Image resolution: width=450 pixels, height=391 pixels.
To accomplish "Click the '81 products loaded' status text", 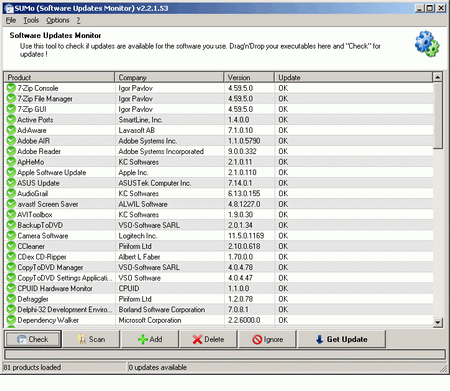I will [32, 367].
